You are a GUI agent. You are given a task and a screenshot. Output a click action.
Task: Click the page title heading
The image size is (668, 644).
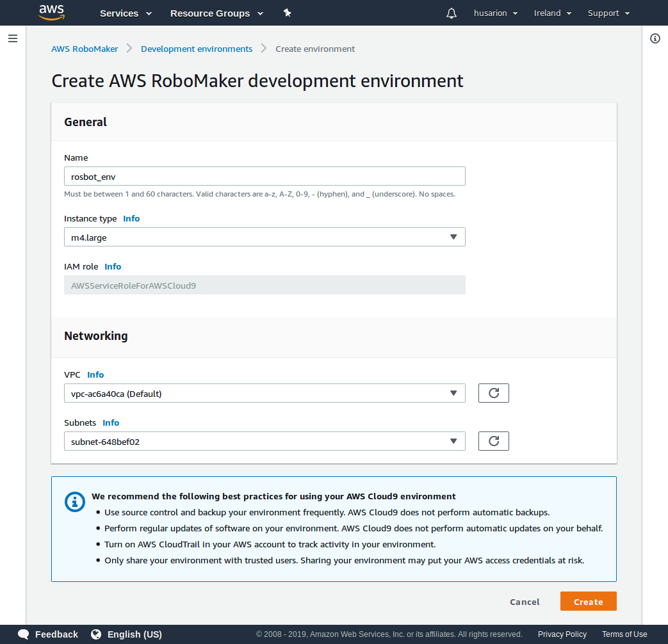[257, 81]
